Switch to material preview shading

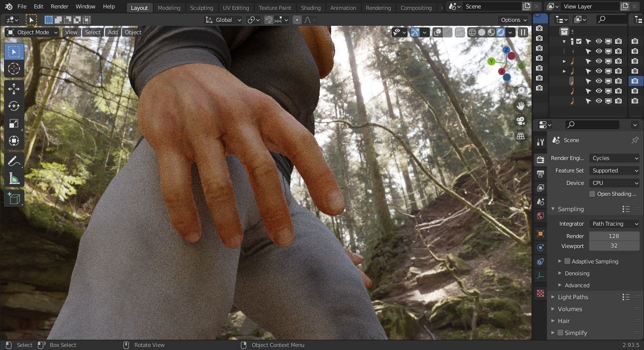pos(491,32)
